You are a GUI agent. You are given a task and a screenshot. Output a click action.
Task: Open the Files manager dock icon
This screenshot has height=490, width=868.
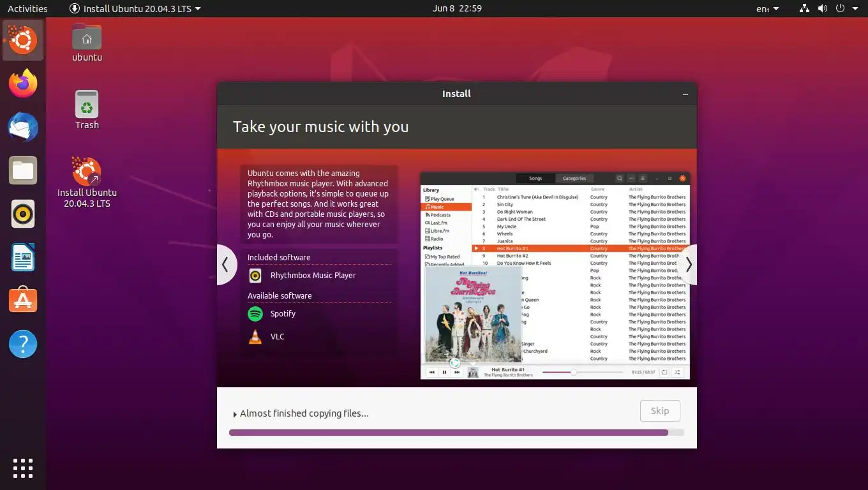23,170
